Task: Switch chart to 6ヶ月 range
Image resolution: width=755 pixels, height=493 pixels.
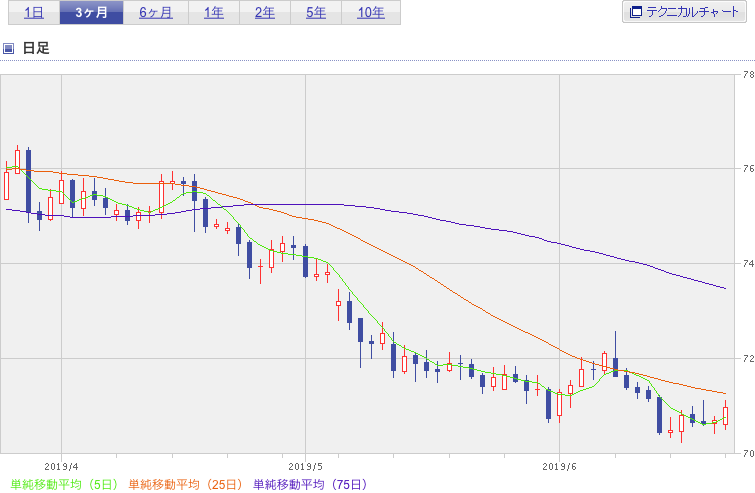Action: pos(156,13)
